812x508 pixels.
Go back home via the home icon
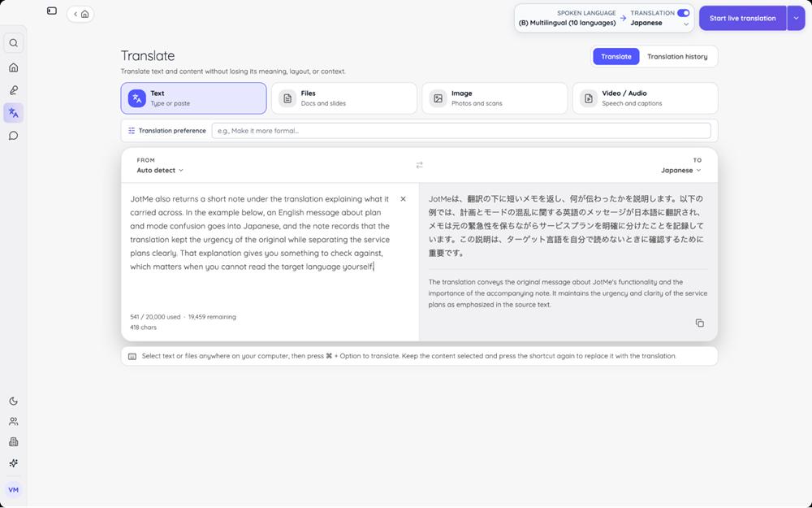(85, 14)
